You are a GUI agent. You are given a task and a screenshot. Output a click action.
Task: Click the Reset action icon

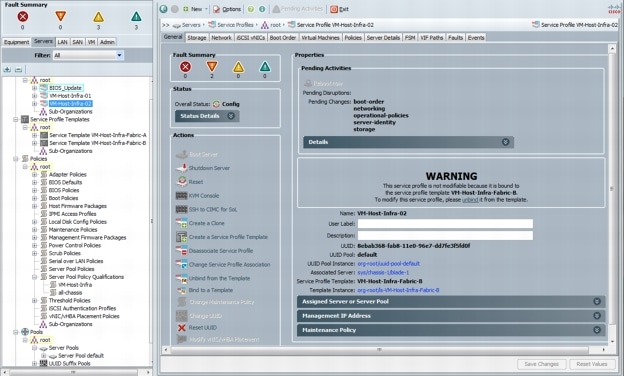click(x=181, y=181)
